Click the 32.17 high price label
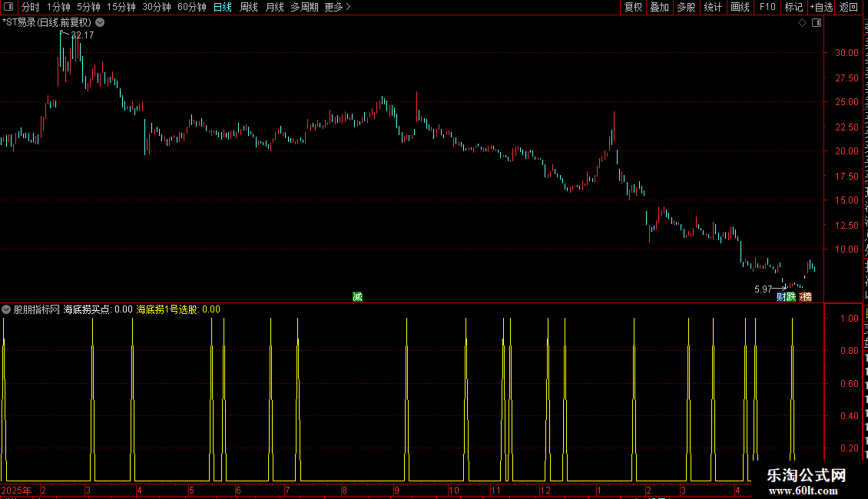The width and height of the screenshot is (868, 499). (x=82, y=35)
